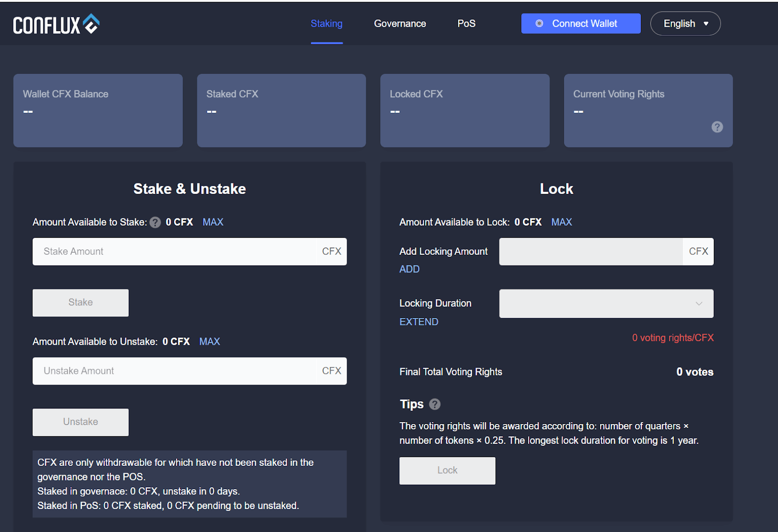Switch to the Governance tab

point(400,23)
